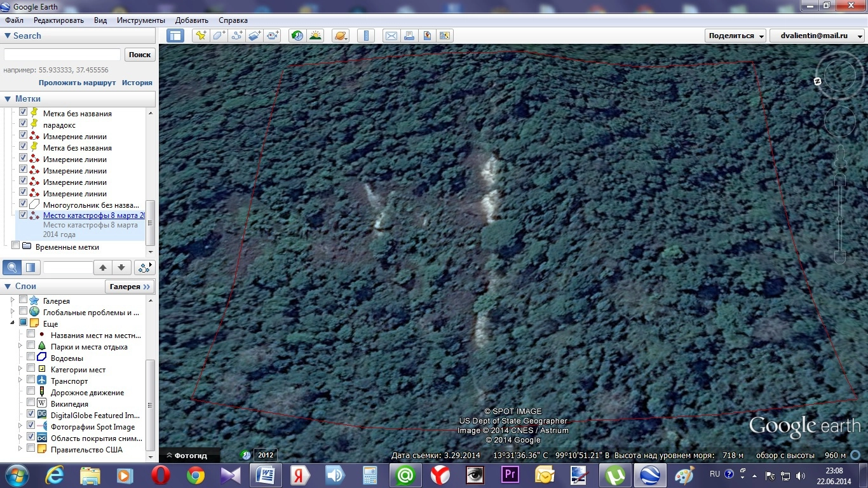The width and height of the screenshot is (868, 488).
Task: Show historical imagery with clock icon
Action: tap(297, 36)
